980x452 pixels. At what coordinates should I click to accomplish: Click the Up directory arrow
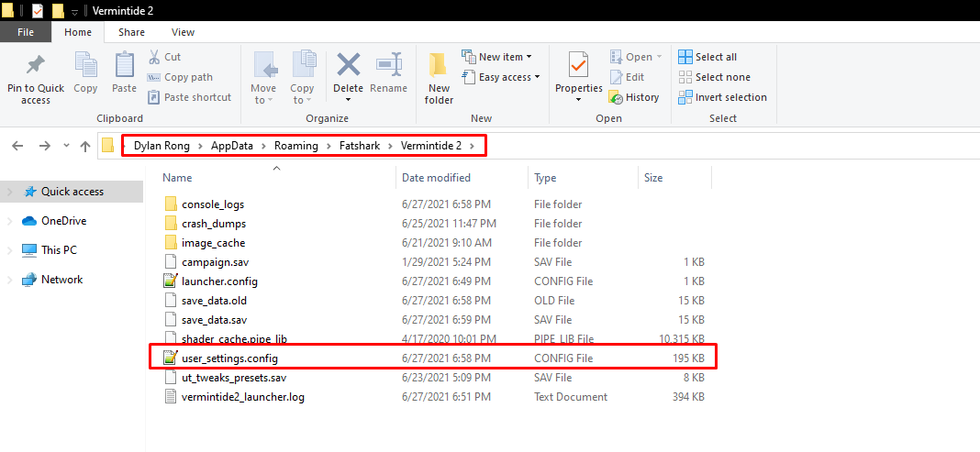(85, 146)
